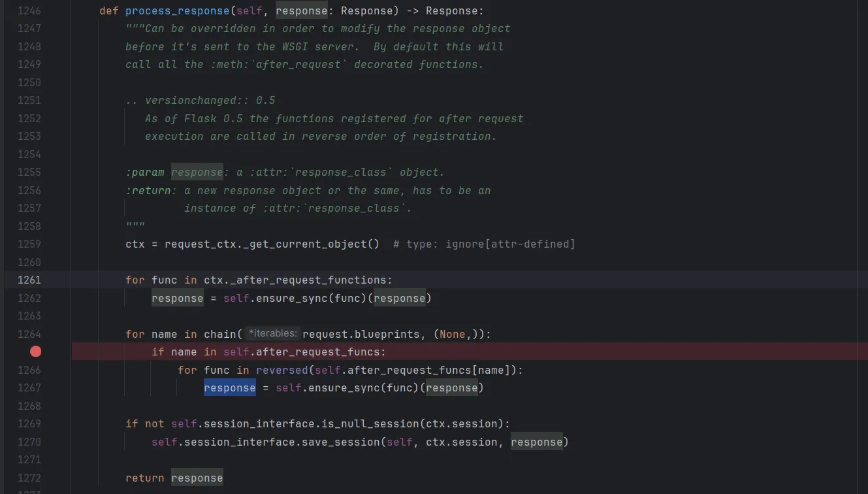This screenshot has height=494, width=868.
Task: Click versionchanged:: 0.5 in docstring
Action: 210,101
